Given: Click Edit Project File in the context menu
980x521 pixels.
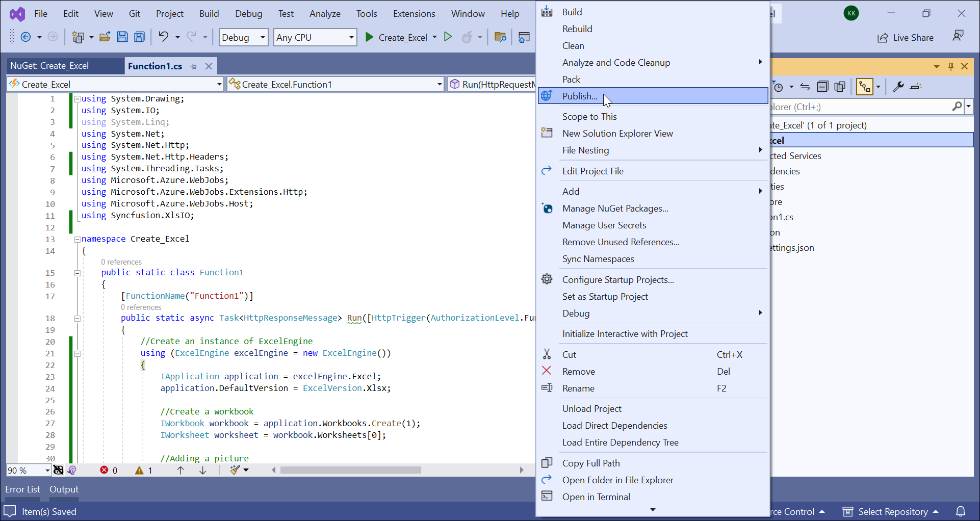Looking at the screenshot, I should (653, 171).
